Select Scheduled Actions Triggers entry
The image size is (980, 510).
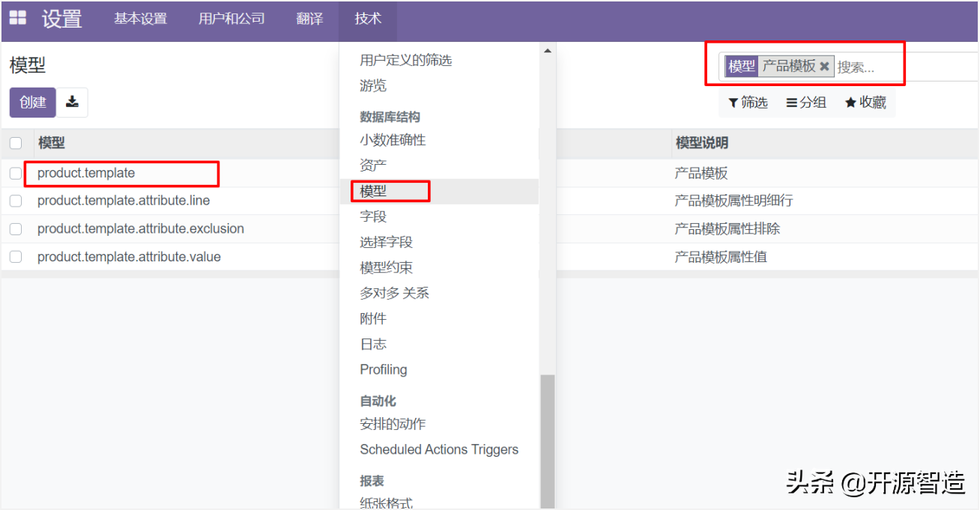pos(439,449)
